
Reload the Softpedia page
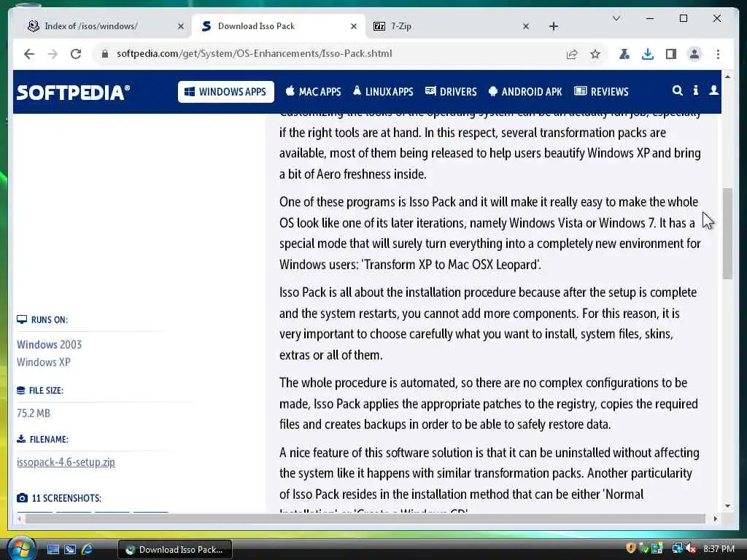tap(76, 54)
